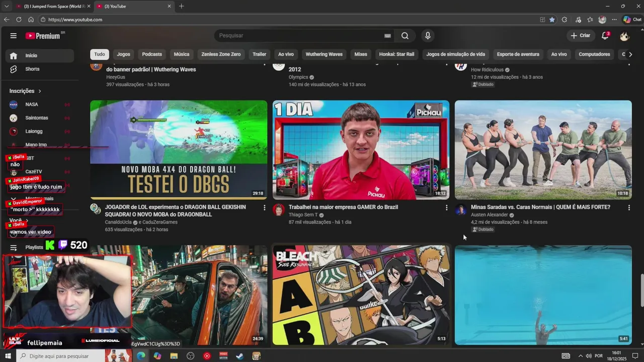Open YouTube account avatar menu
The width and height of the screenshot is (644, 362).
625,36
